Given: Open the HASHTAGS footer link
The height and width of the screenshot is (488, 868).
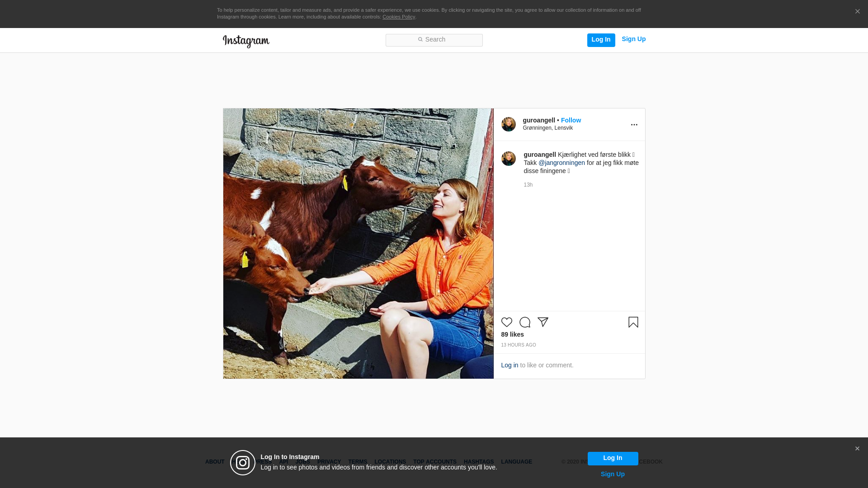Looking at the screenshot, I should 479,462.
